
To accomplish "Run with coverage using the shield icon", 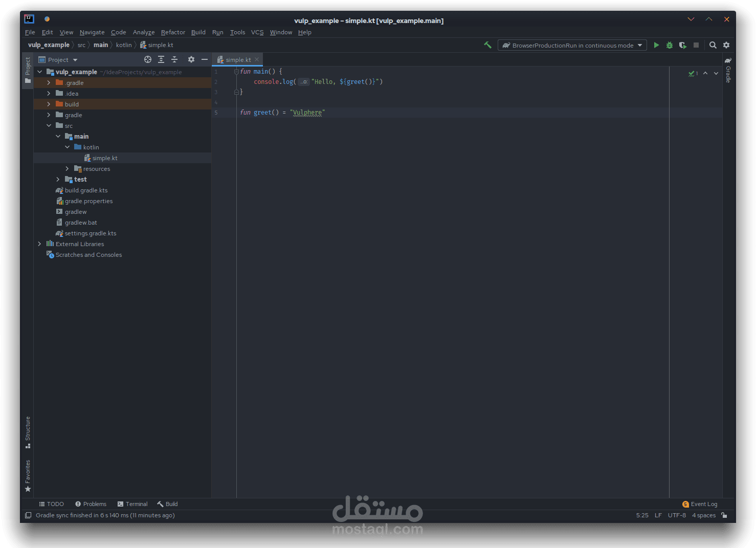I will coord(683,45).
